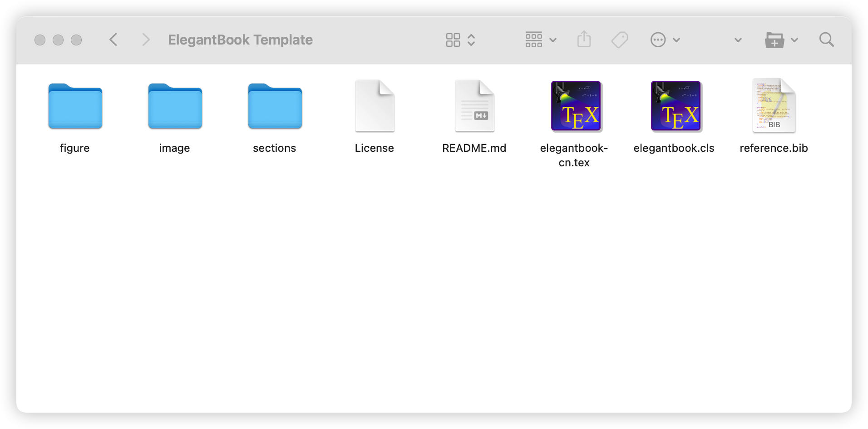Switch view using the icon grid button
The height and width of the screenshot is (429, 868).
pyautogui.click(x=453, y=40)
